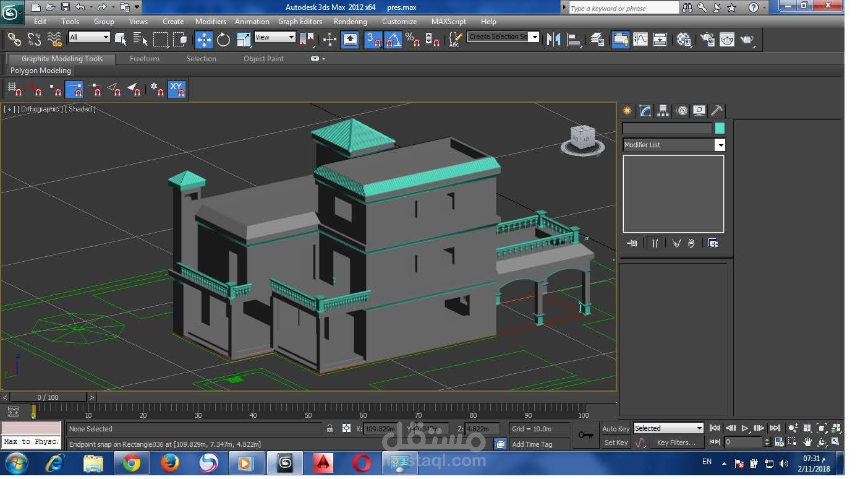Activate the Select and Scale tool

click(244, 40)
